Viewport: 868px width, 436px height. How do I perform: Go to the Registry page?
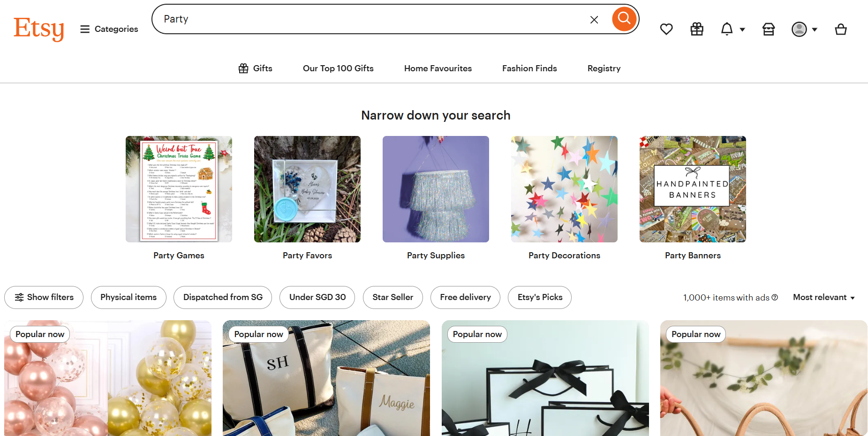pos(604,68)
